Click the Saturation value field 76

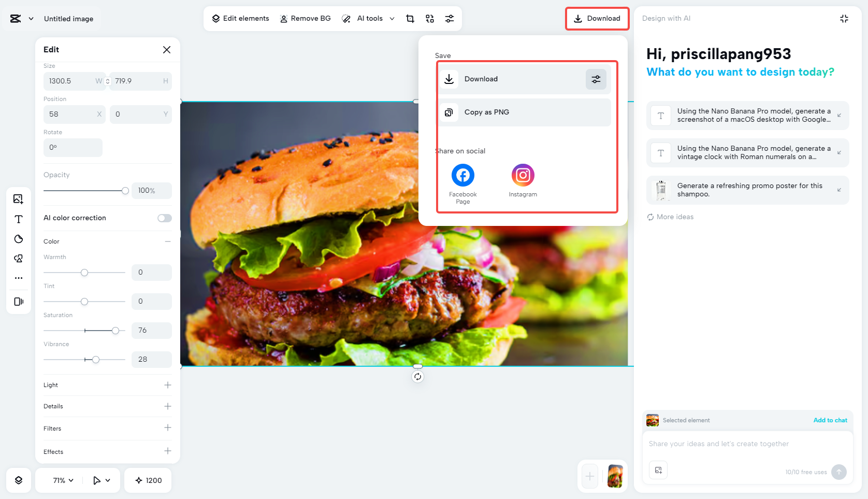click(x=152, y=331)
